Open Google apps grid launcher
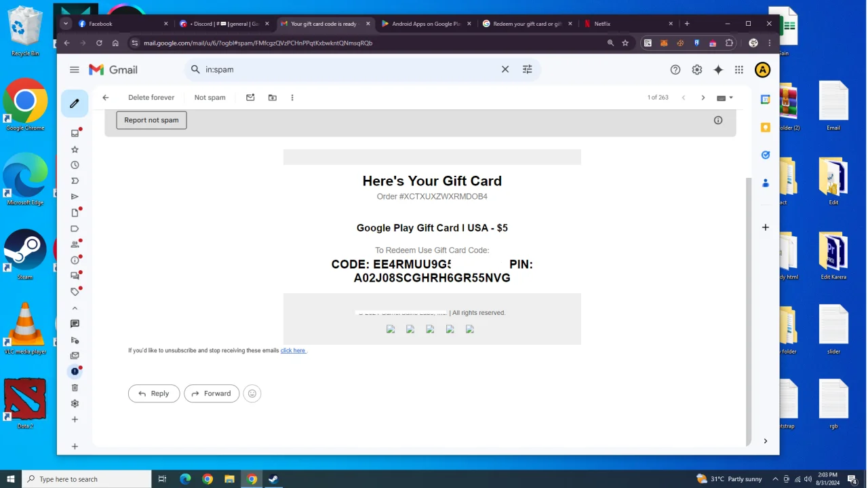 (739, 69)
